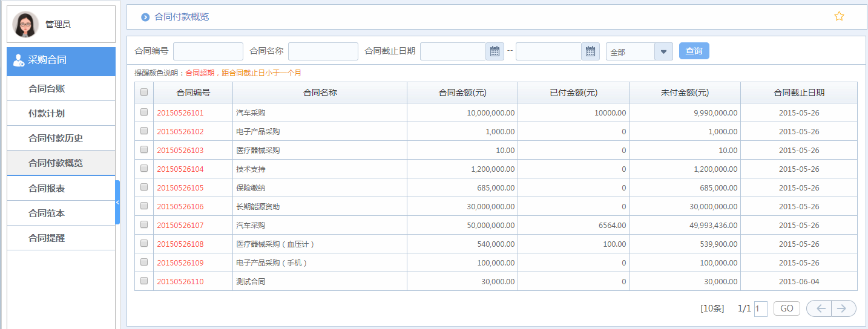The height and width of the screenshot is (329, 868).
Task: Open 合同台账 in the sidebar menu
Action: click(47, 88)
